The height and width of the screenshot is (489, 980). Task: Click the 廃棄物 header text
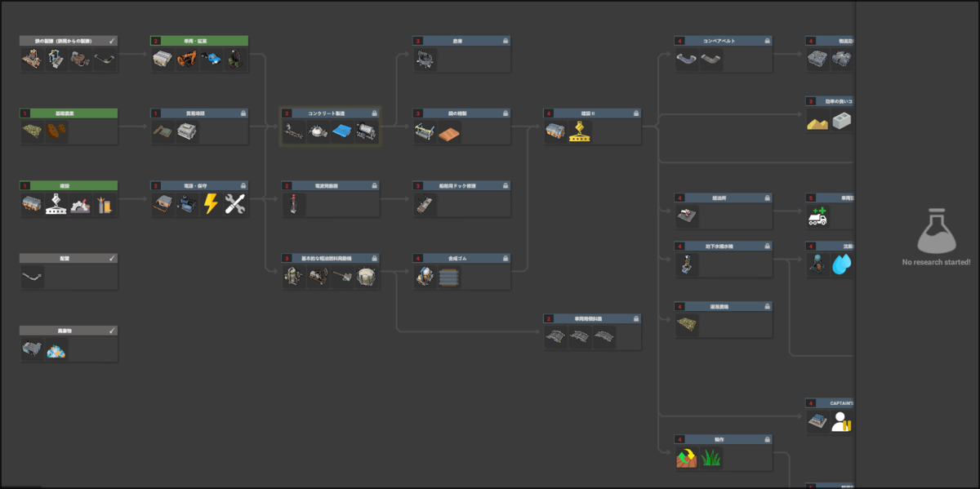[64, 331]
